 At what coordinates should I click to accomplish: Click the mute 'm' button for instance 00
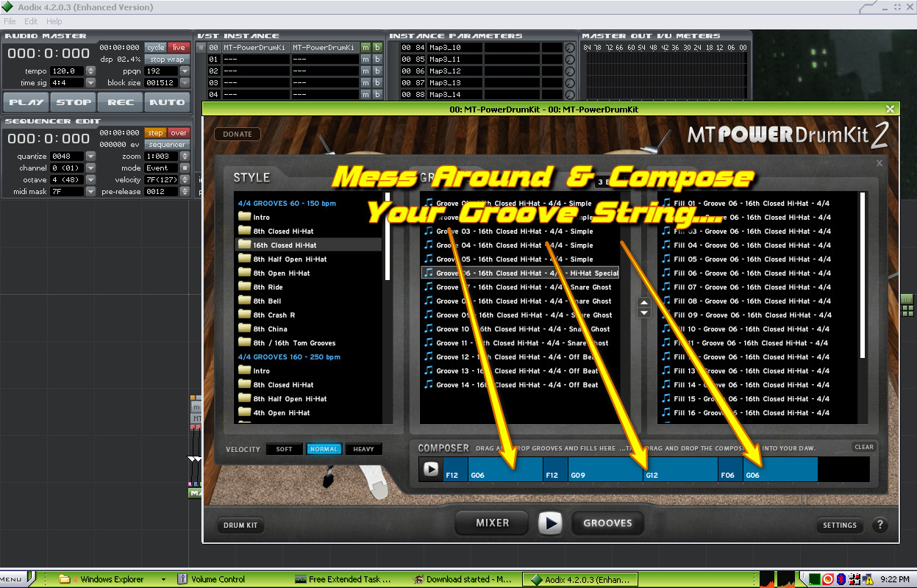pos(365,48)
